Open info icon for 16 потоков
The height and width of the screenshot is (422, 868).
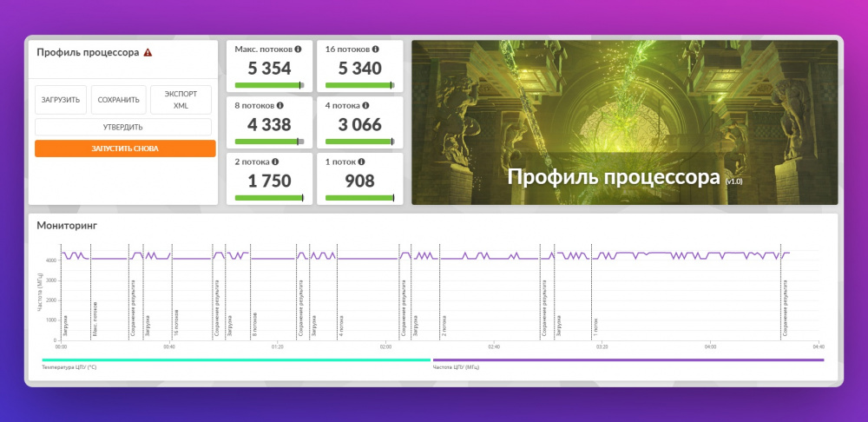375,49
